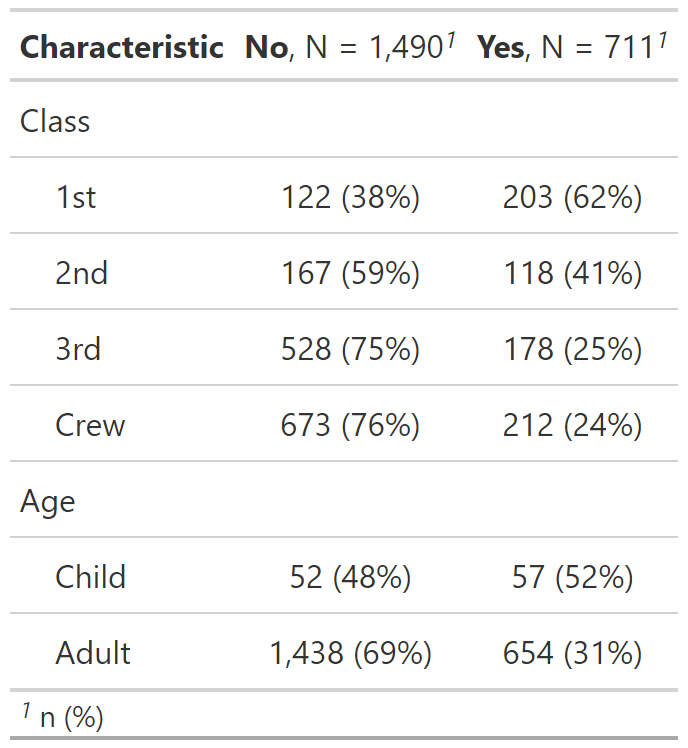Click the Class group row label
This screenshot has height=748, width=688.
(55, 122)
